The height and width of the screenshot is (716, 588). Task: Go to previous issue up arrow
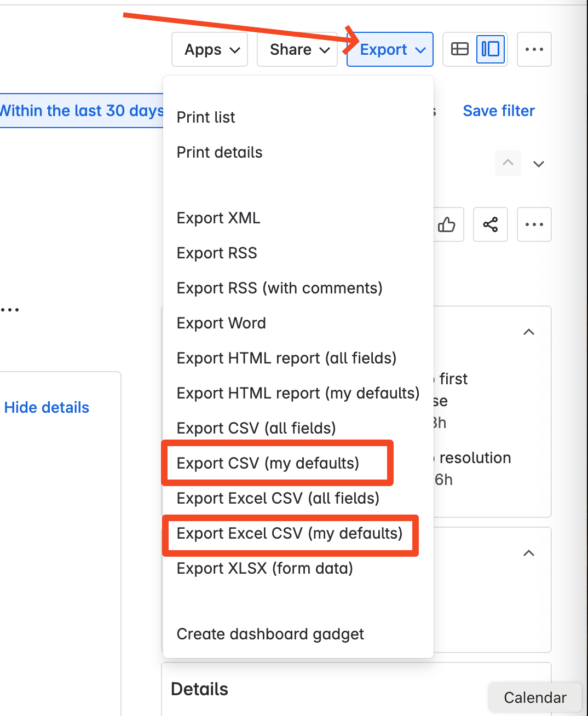pos(508,163)
